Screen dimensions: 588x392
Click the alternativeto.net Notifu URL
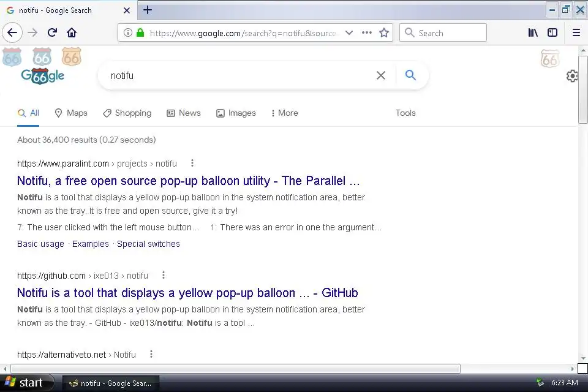(x=77, y=355)
